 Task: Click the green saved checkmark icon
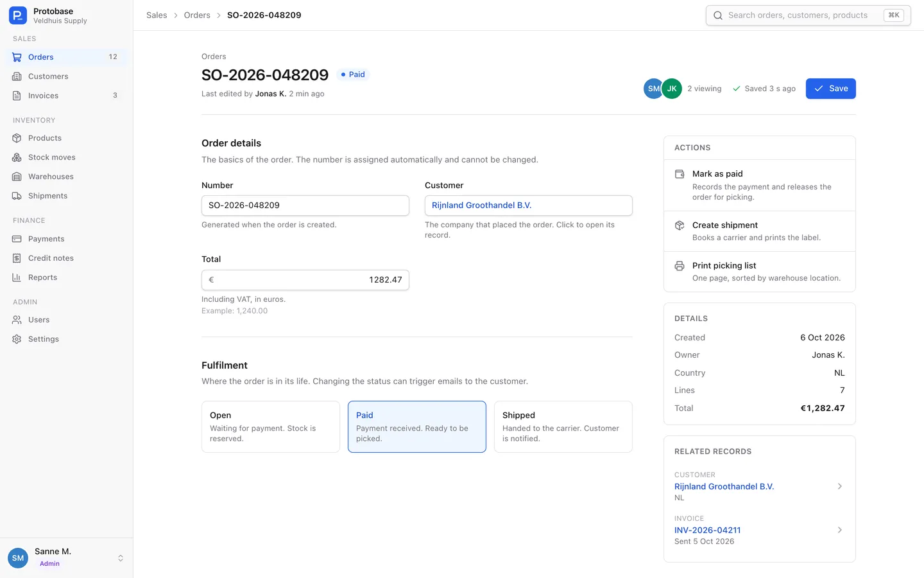tap(737, 89)
